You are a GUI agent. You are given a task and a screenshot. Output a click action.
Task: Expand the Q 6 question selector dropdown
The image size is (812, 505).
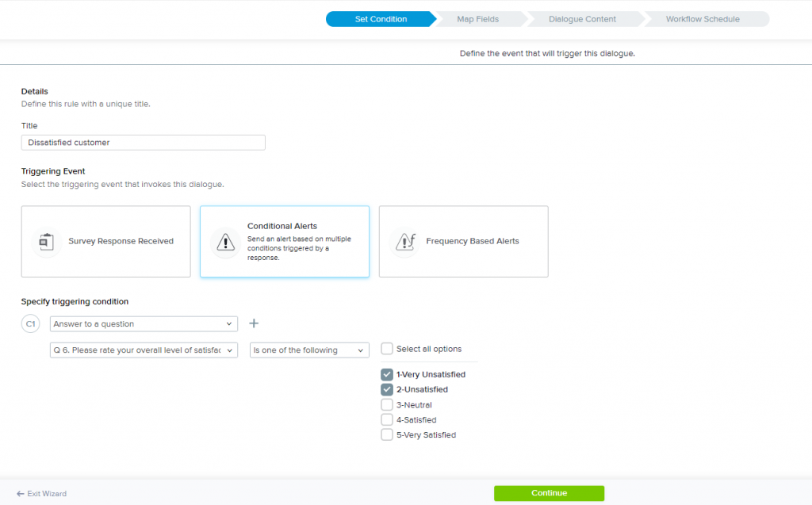[144, 350]
